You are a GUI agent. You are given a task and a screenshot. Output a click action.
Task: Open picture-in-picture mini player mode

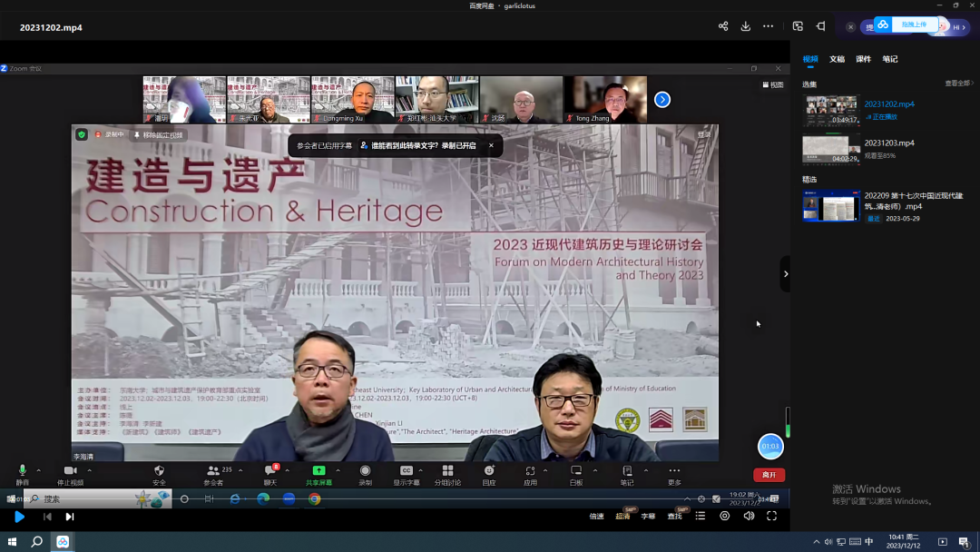tap(798, 26)
